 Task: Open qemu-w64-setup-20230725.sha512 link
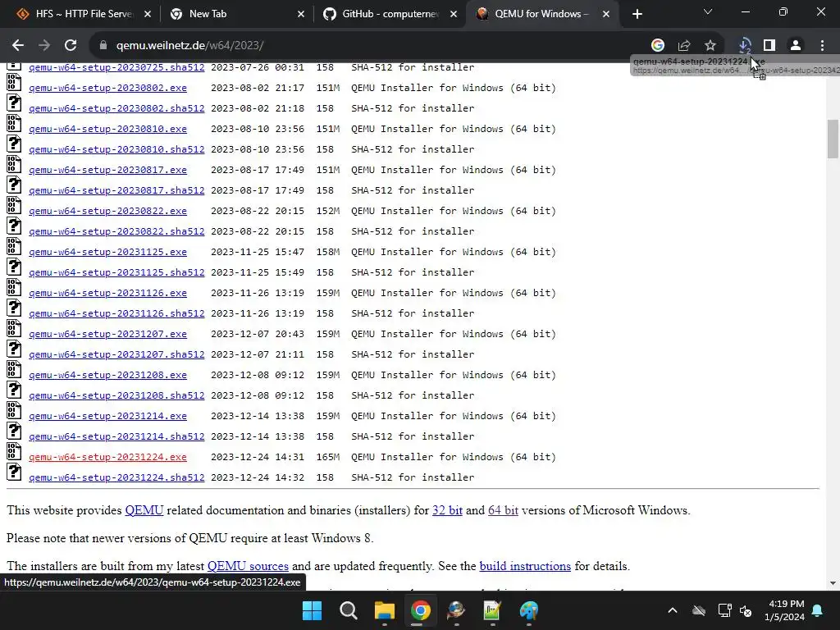116,67
